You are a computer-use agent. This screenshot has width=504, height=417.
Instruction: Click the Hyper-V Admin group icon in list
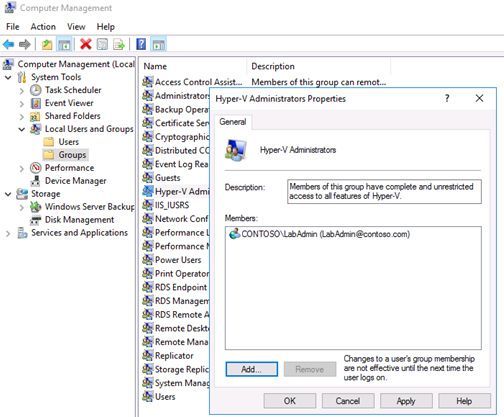148,191
